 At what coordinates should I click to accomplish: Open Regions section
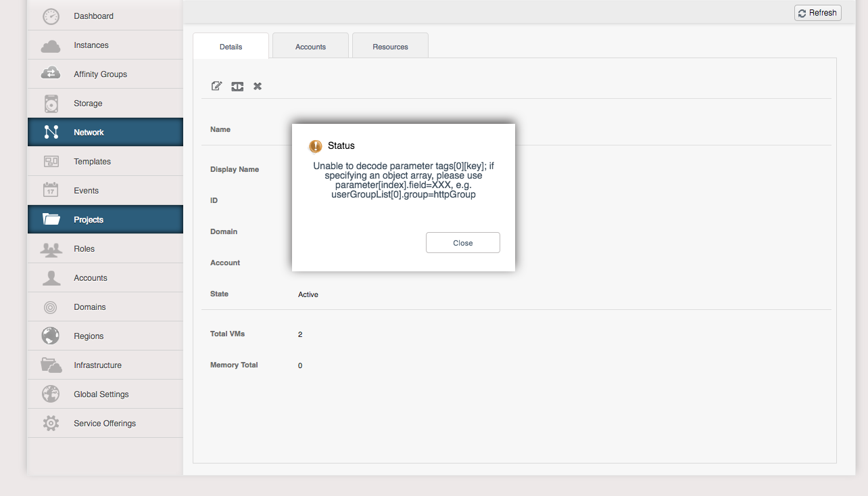point(105,336)
